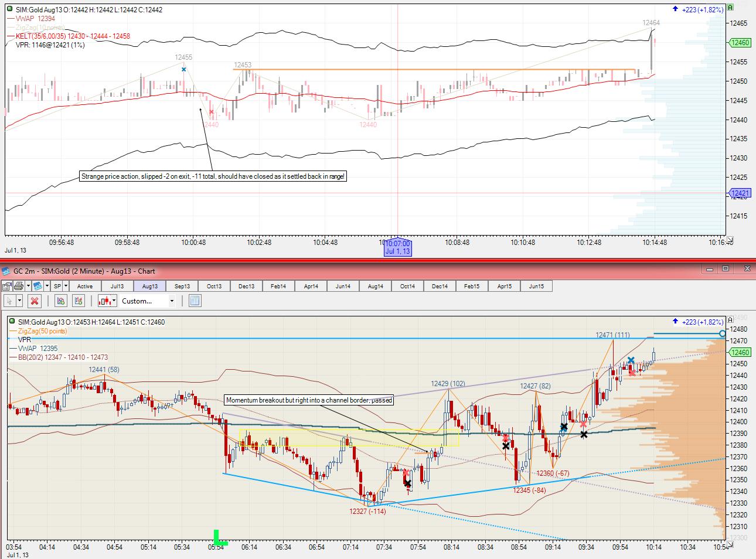Click the candlestick chart style icon
The image size is (756, 559).
(x=104, y=301)
